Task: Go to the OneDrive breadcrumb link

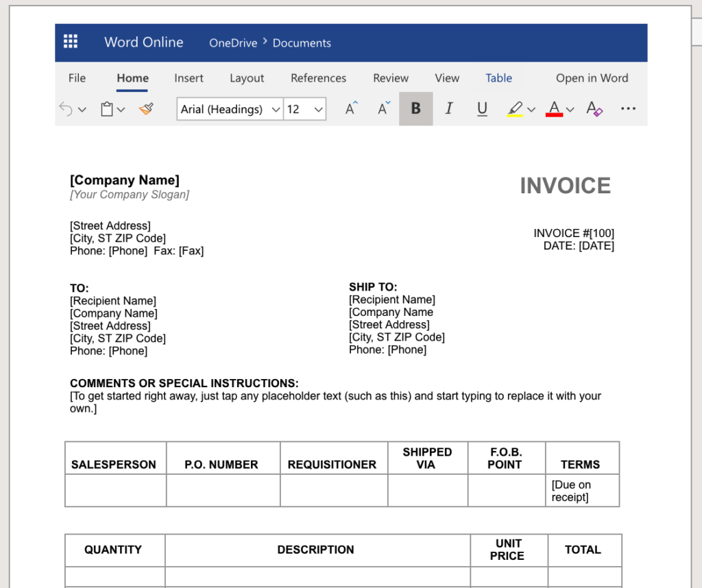Action: [233, 43]
